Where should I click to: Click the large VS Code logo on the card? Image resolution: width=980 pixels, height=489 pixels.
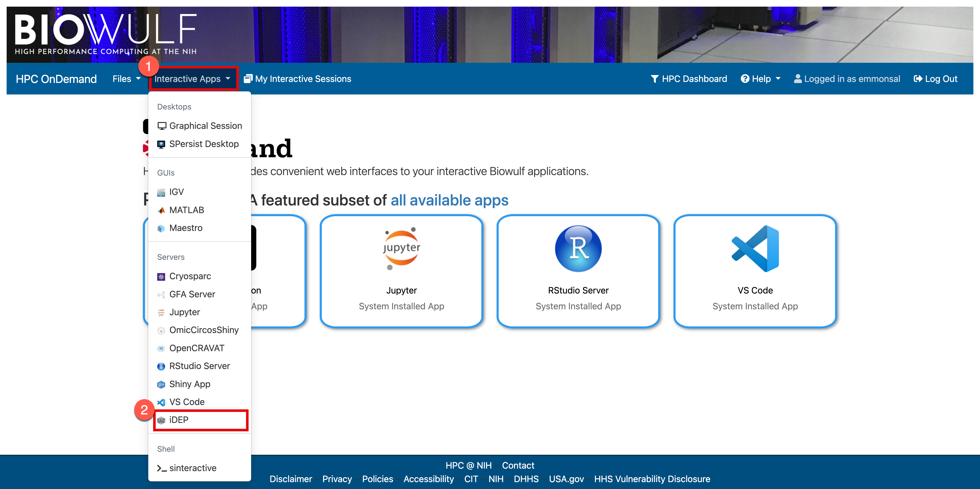click(x=755, y=249)
